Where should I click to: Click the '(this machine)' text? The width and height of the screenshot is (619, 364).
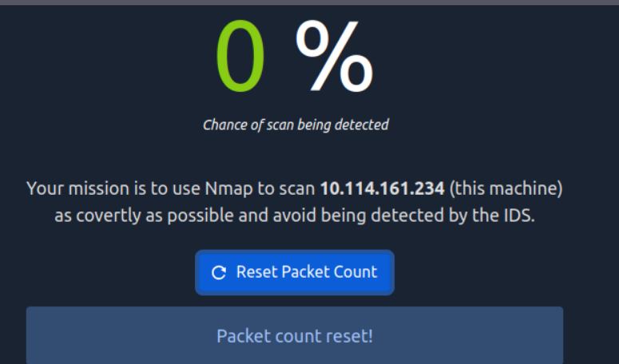pos(506,188)
